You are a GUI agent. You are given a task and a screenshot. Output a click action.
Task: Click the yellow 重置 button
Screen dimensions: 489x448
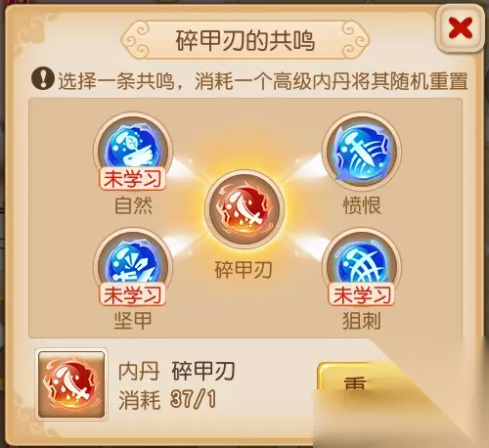click(x=355, y=383)
